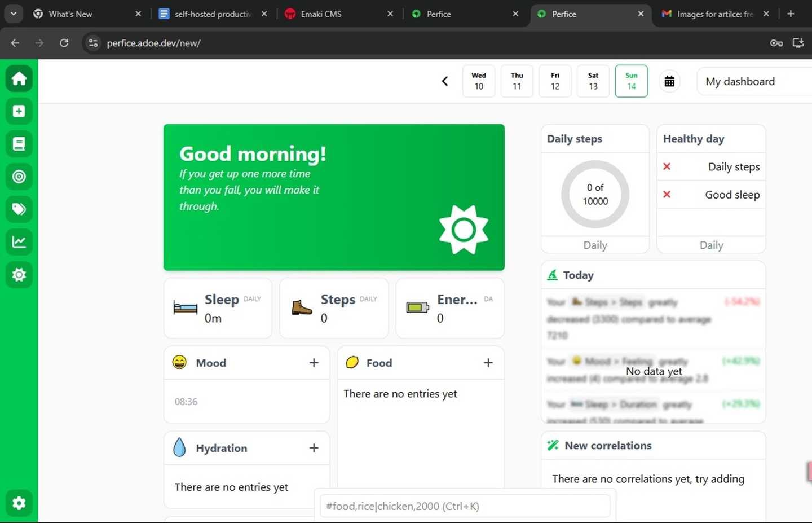Screen dimensions: 812x523
Task: Open the Goals target icon in sidebar
Action: click(x=19, y=177)
